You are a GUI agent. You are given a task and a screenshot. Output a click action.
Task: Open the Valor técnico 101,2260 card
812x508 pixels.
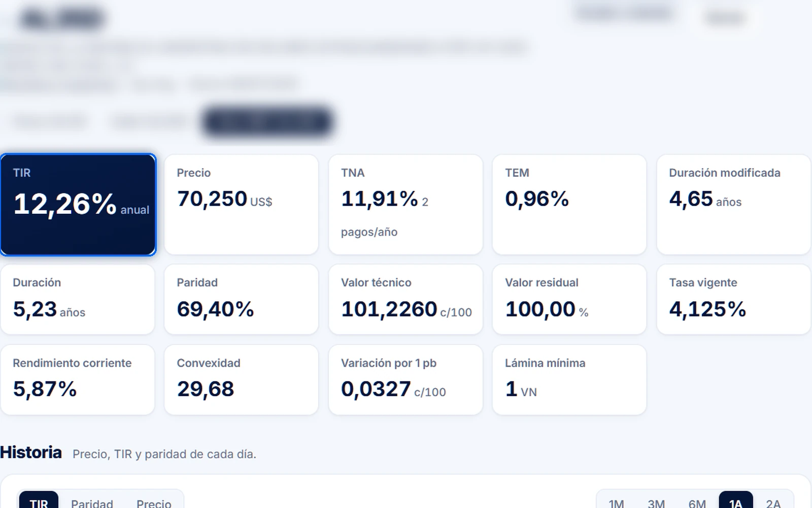[405, 299]
